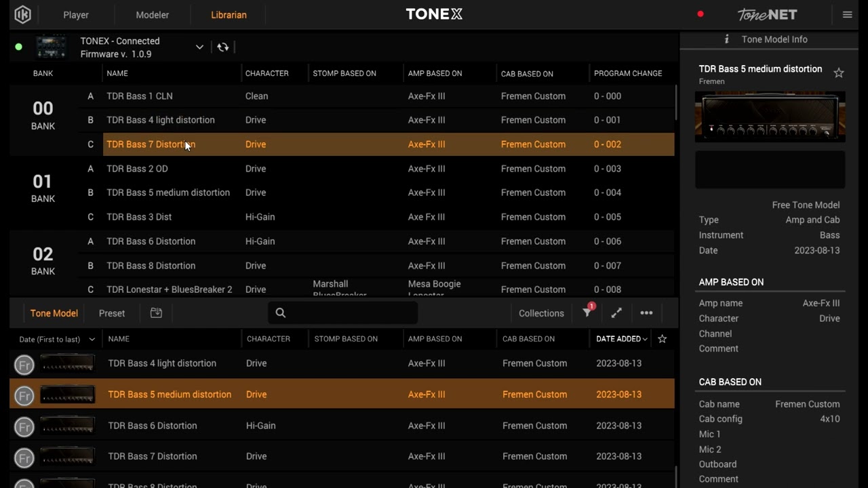
Task: Select library row TDR Bass 7 Distortion
Action: point(342,457)
